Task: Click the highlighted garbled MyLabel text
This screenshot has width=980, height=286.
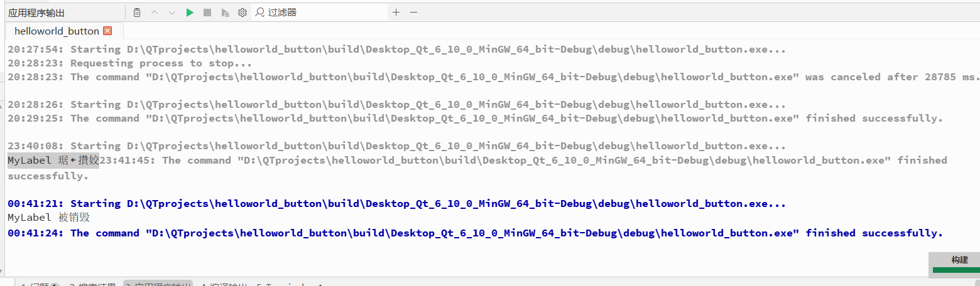Action: click(53, 160)
